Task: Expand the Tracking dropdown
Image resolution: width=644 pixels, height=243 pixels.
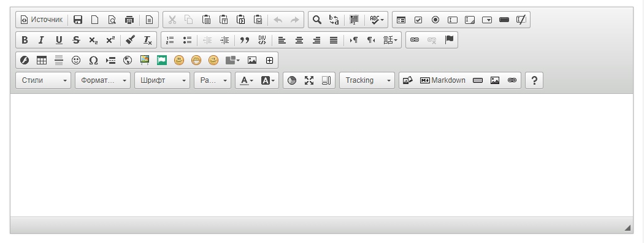Action: pyautogui.click(x=367, y=80)
